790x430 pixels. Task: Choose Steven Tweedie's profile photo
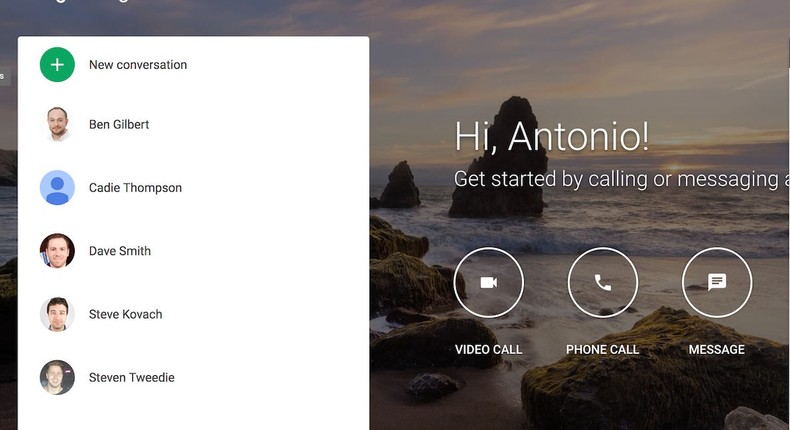57,378
